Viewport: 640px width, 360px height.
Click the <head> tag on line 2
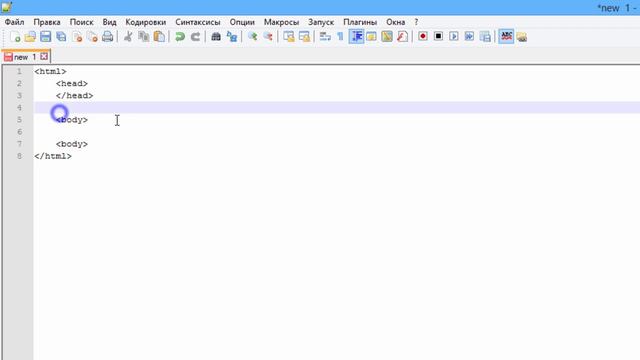click(x=72, y=84)
